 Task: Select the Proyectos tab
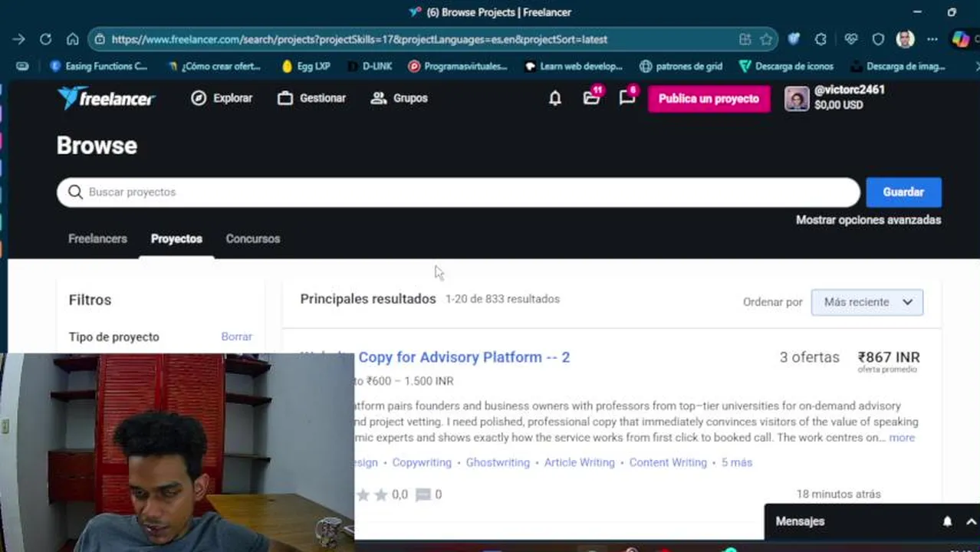pos(176,238)
